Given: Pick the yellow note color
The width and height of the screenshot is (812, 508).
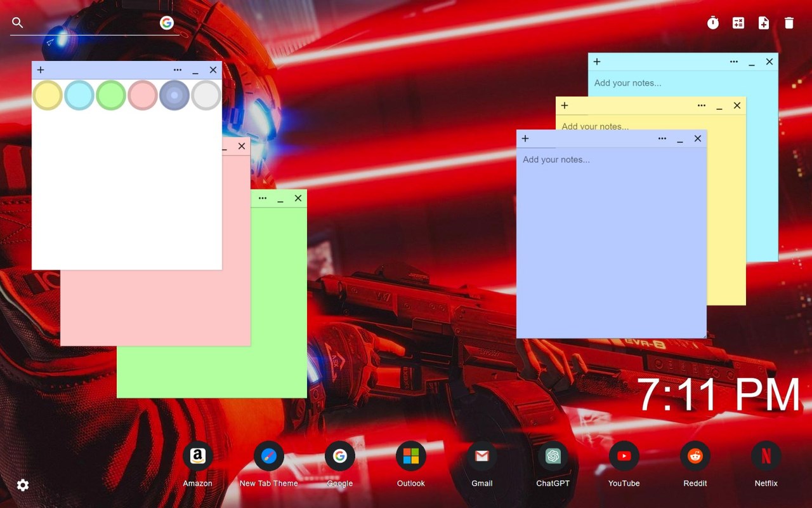Looking at the screenshot, I should [48, 95].
